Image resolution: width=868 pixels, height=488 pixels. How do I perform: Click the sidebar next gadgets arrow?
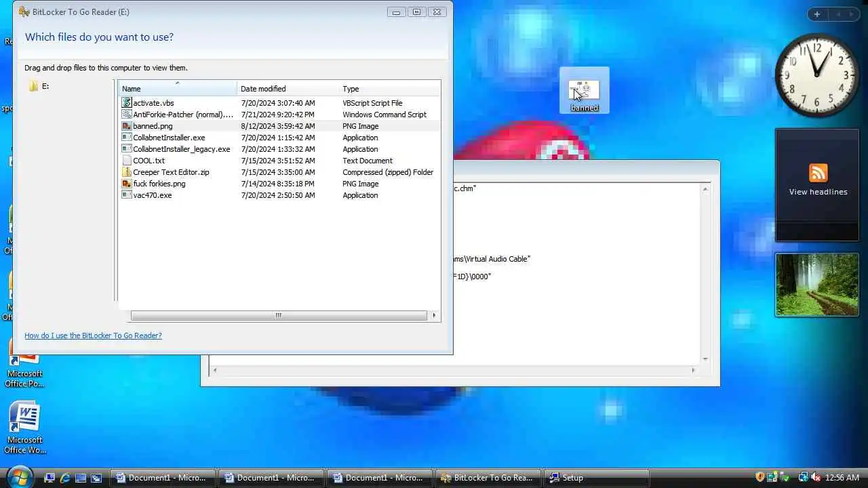click(x=852, y=14)
